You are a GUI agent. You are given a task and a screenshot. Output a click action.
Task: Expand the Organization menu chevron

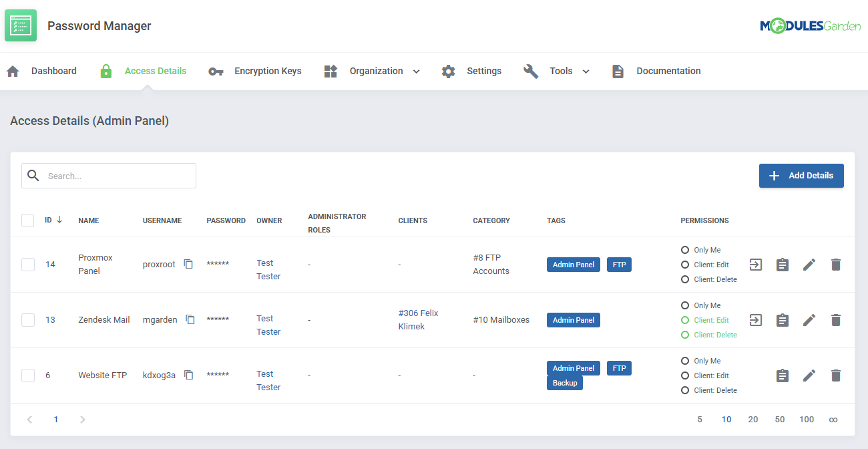click(416, 71)
